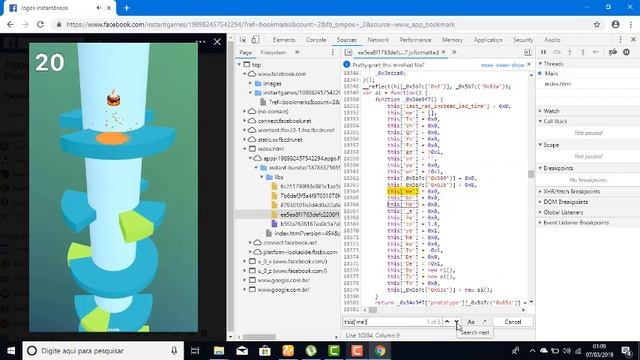Open the Application tab
The image size is (640, 360).
click(488, 40)
